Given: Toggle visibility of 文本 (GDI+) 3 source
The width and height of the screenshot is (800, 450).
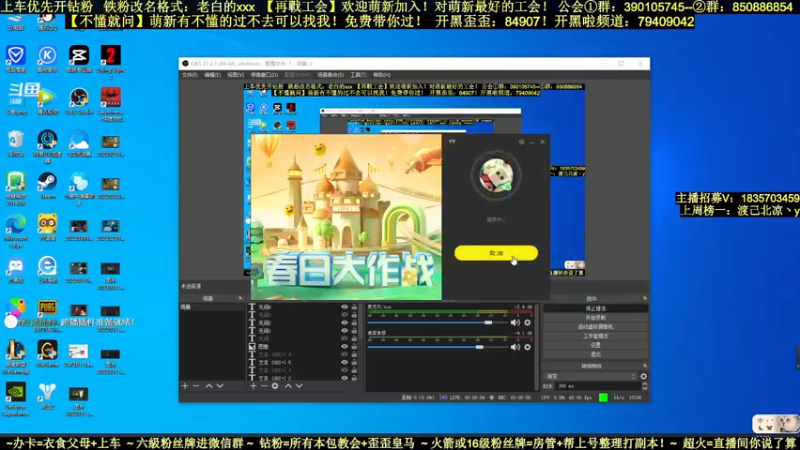Looking at the screenshot, I should [344, 370].
